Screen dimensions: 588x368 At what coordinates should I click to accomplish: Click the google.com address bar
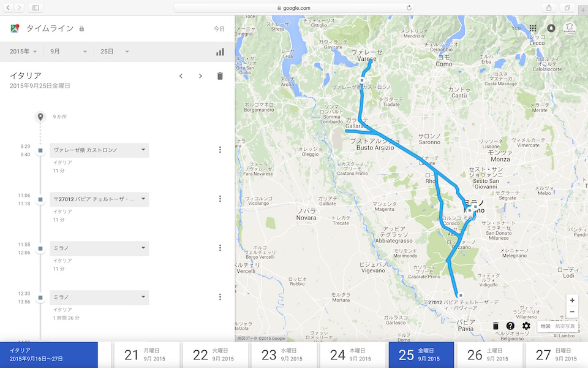[293, 7]
